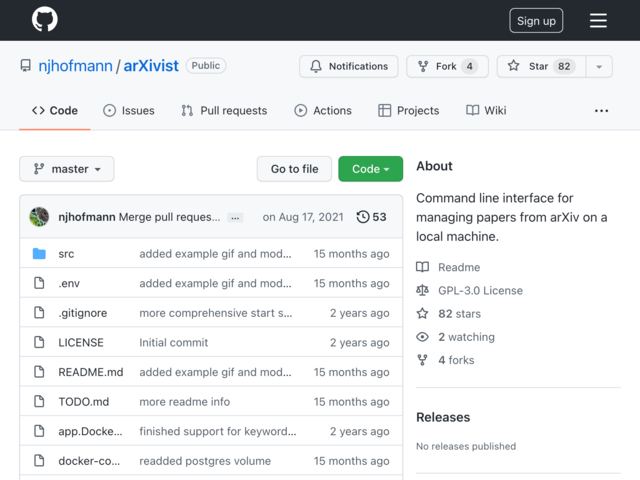Open the star lists dropdown arrow
Image resolution: width=640 pixels, height=480 pixels.
tap(598, 67)
